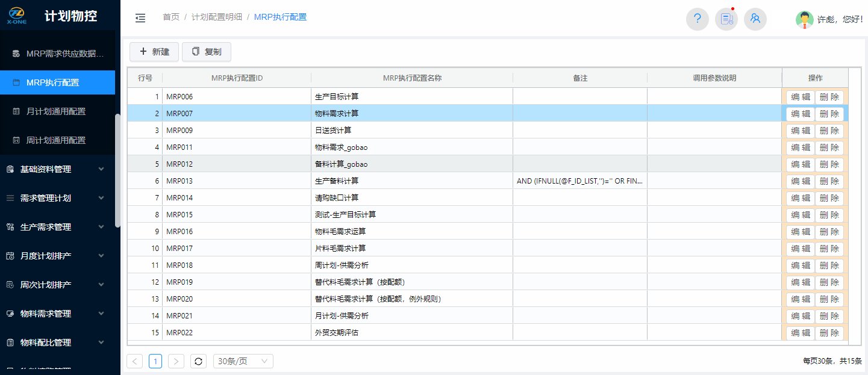Expand the 基础资料管理 menu

tap(55, 169)
